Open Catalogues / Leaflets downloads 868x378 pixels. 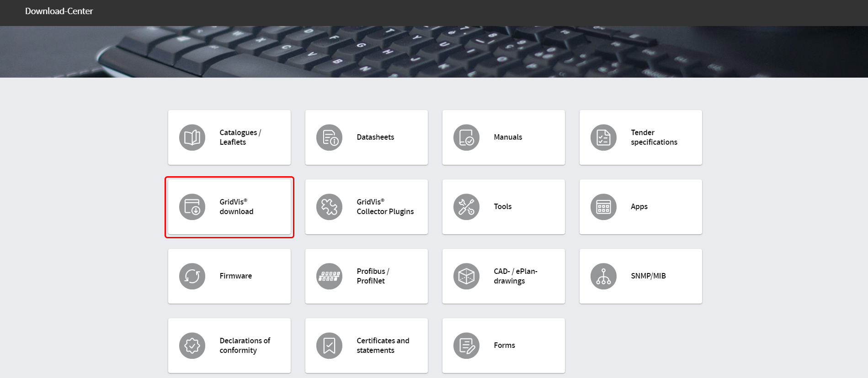pos(229,137)
